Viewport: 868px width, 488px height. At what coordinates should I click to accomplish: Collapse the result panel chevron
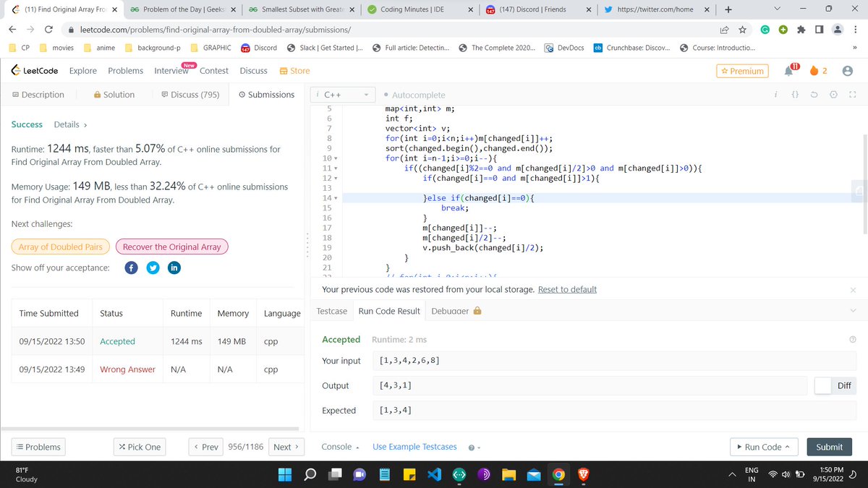(x=853, y=311)
